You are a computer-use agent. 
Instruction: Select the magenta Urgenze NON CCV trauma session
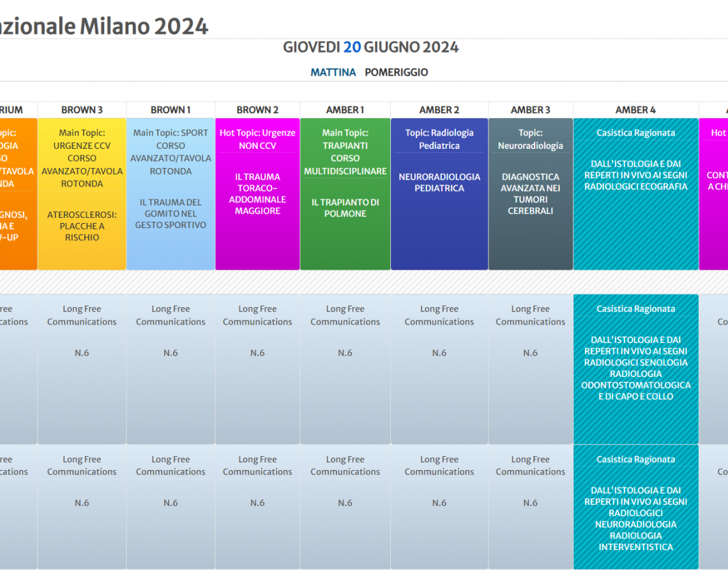pyautogui.click(x=257, y=194)
